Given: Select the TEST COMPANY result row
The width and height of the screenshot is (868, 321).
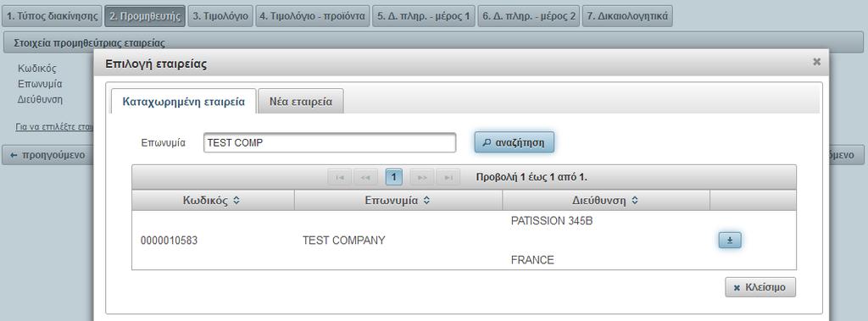Looking at the screenshot, I should pyautogui.click(x=464, y=241).
